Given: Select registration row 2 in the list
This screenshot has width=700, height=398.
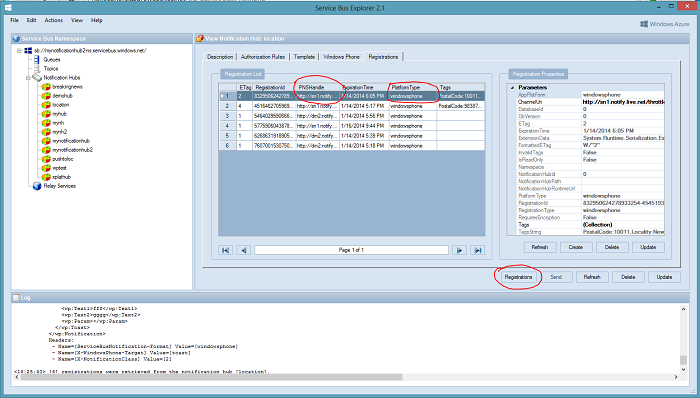Looking at the screenshot, I should point(351,106).
